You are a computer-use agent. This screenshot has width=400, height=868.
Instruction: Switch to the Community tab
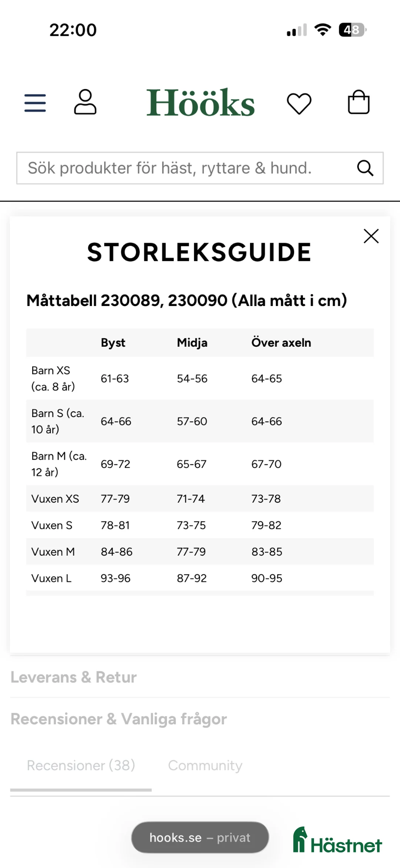click(205, 765)
